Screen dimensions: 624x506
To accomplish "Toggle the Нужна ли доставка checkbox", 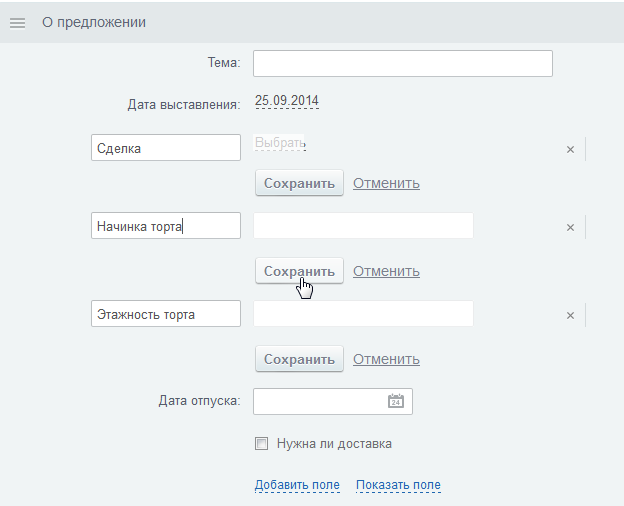I will (x=261, y=443).
